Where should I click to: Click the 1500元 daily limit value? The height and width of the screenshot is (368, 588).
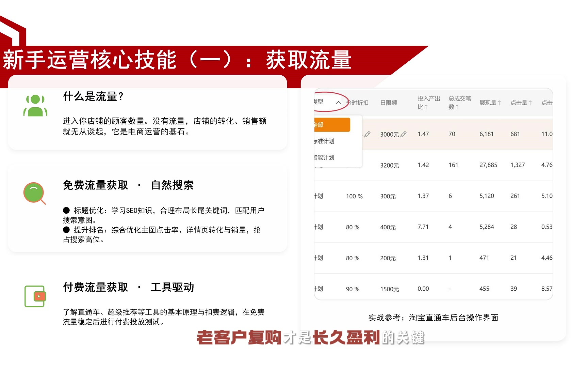click(x=390, y=289)
